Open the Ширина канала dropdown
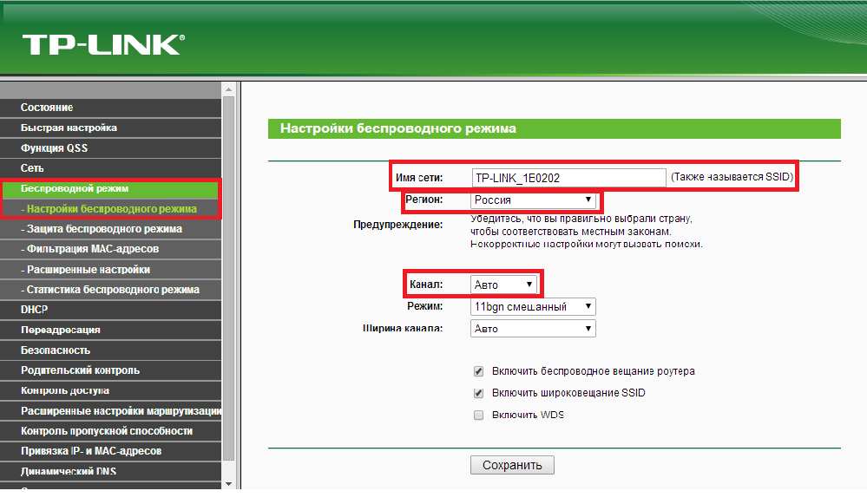This screenshot has height=504, width=867. point(533,328)
